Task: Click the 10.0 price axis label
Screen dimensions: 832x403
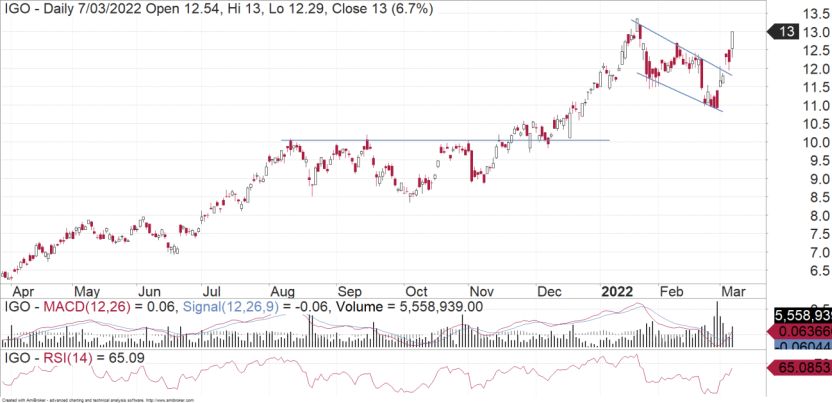Action: click(816, 142)
